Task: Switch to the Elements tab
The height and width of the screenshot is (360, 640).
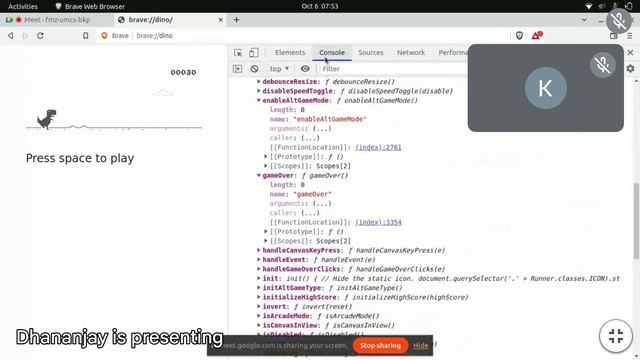Action: pyautogui.click(x=290, y=53)
